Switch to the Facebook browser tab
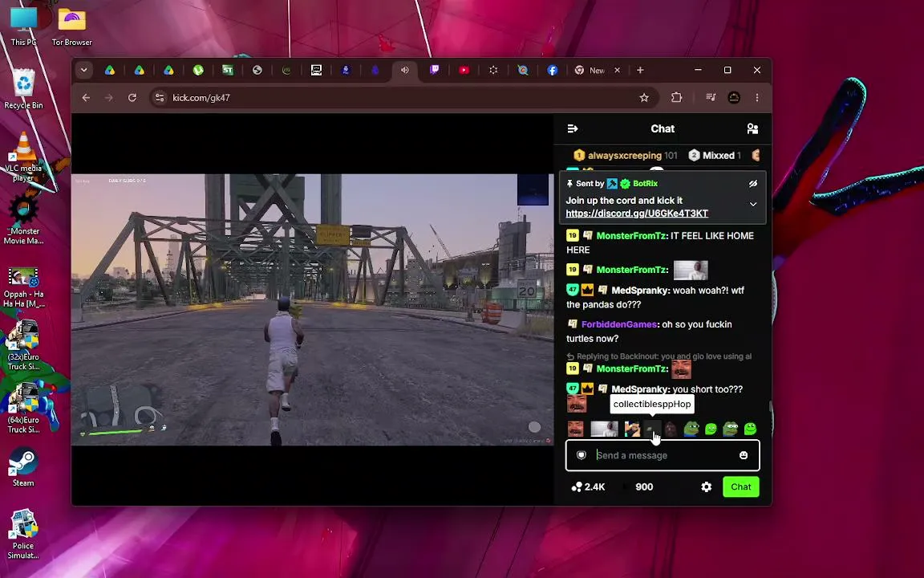This screenshot has height=578, width=924. pyautogui.click(x=552, y=70)
